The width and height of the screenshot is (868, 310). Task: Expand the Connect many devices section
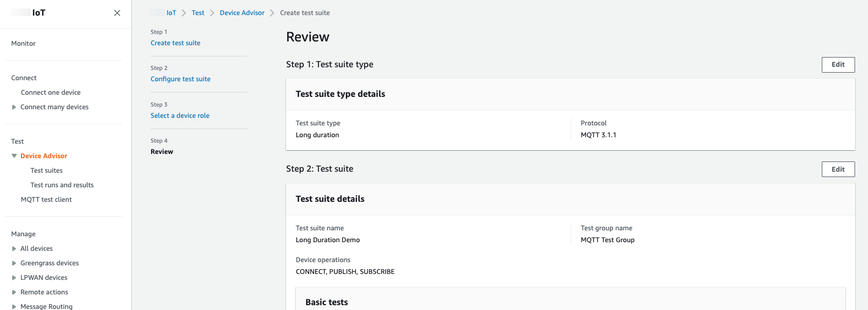click(14, 107)
